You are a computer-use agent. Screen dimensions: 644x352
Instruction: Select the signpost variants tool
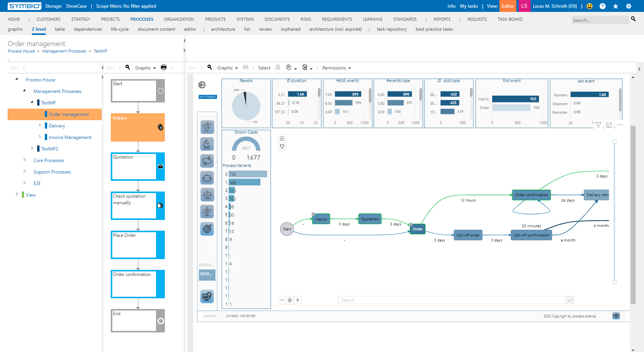[x=207, y=212]
